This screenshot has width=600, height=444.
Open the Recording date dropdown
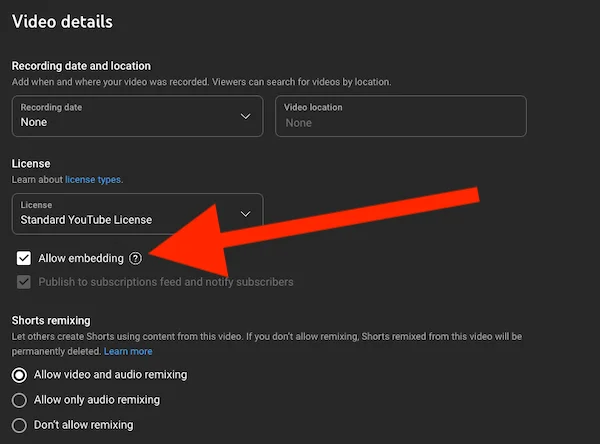point(137,116)
